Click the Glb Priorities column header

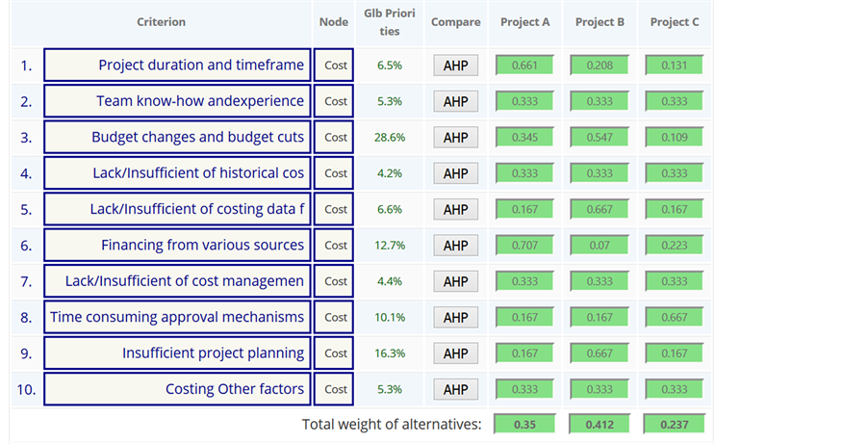(389, 22)
